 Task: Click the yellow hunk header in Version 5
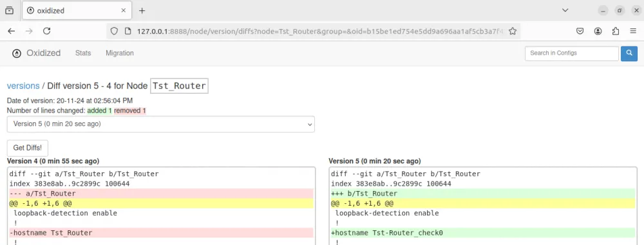[x=482, y=203]
